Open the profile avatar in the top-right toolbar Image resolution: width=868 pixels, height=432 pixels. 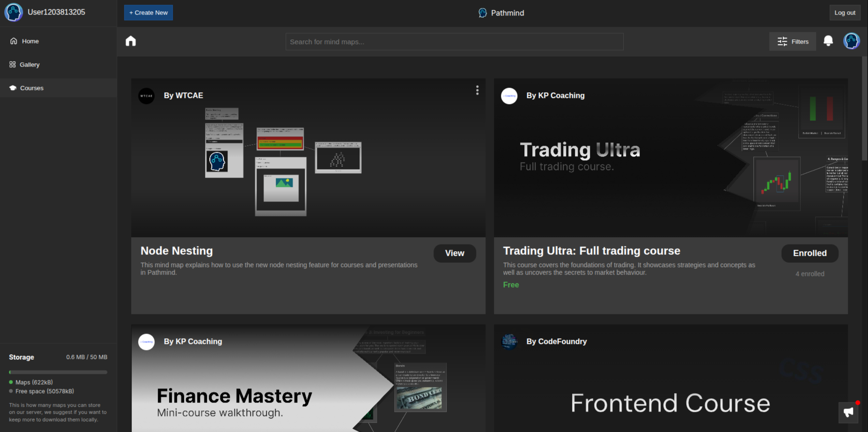tap(851, 41)
